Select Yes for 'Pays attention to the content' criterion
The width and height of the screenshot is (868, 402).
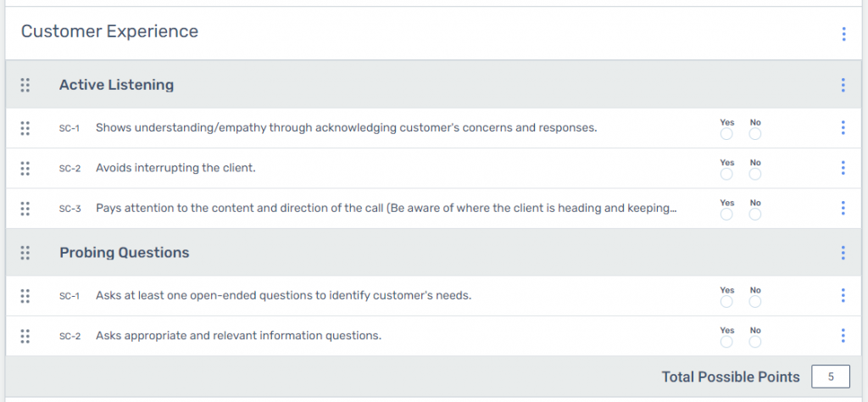(726, 215)
